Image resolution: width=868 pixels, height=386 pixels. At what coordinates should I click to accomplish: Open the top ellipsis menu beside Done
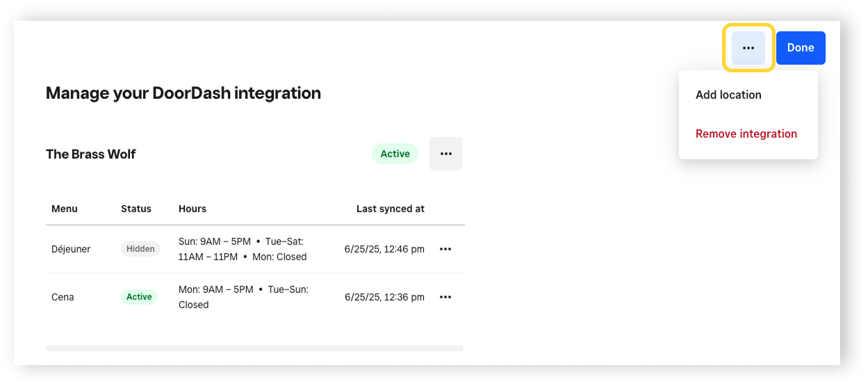click(748, 48)
